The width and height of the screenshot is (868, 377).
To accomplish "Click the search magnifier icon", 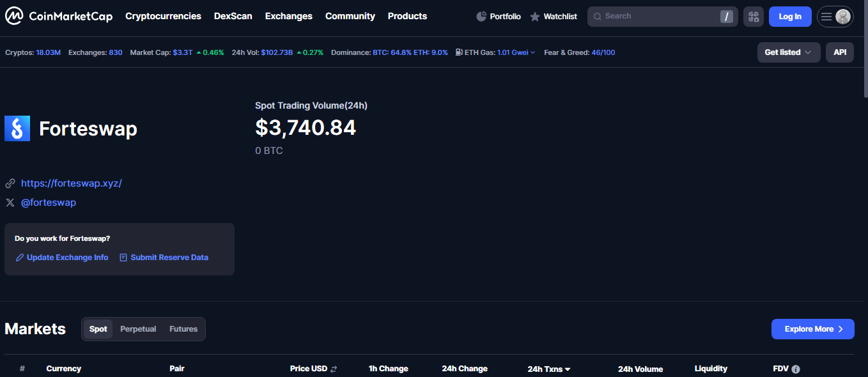I will [598, 17].
